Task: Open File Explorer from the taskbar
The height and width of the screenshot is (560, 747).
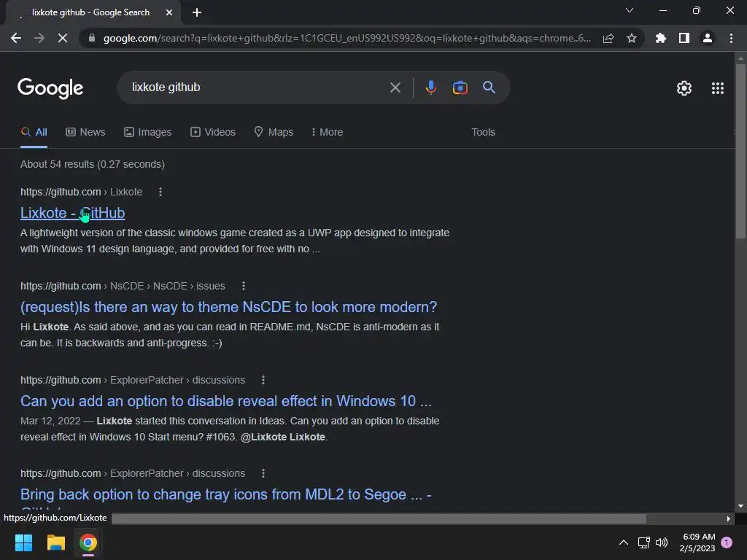Action: (x=55, y=542)
